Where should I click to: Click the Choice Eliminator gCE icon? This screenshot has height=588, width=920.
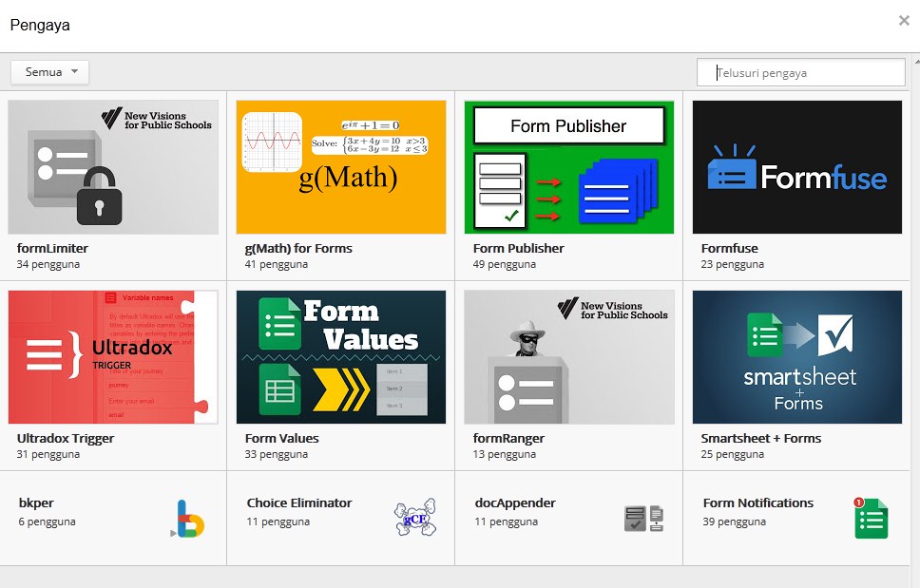(415, 519)
